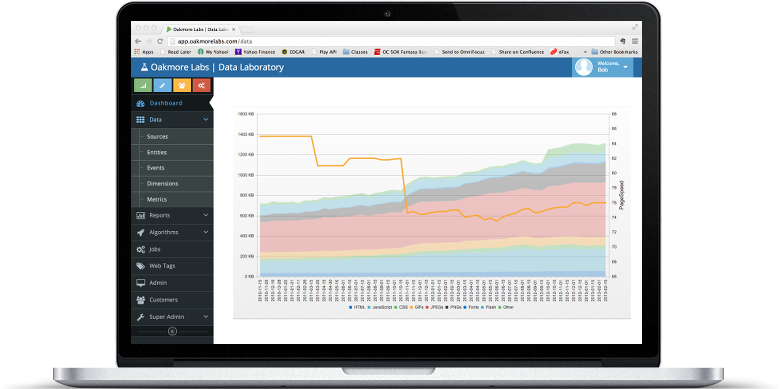Open the Share on Confluence bookmark

(518, 52)
